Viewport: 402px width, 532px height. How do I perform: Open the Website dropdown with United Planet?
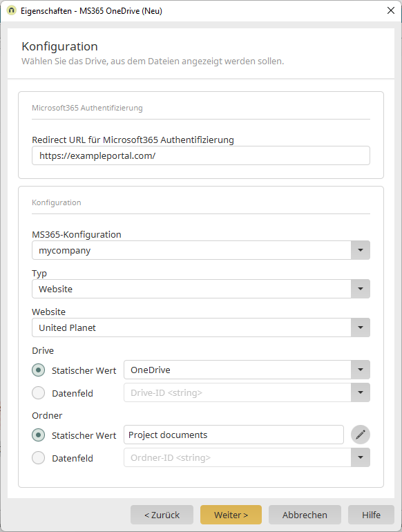361,327
